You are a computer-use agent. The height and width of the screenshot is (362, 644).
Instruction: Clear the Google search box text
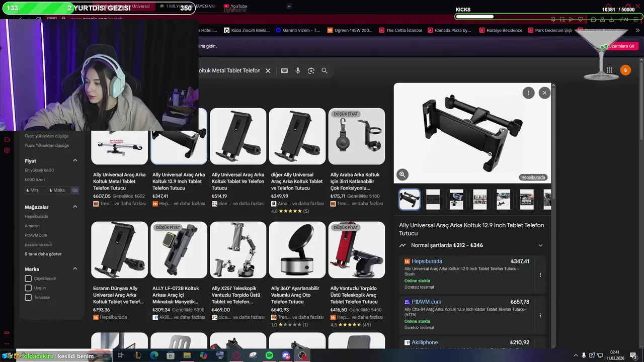[268, 71]
